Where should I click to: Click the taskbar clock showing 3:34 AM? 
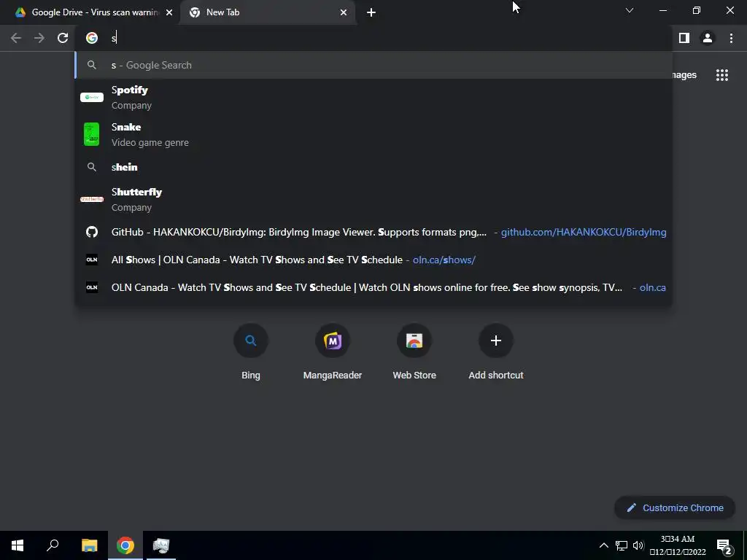pyautogui.click(x=678, y=545)
